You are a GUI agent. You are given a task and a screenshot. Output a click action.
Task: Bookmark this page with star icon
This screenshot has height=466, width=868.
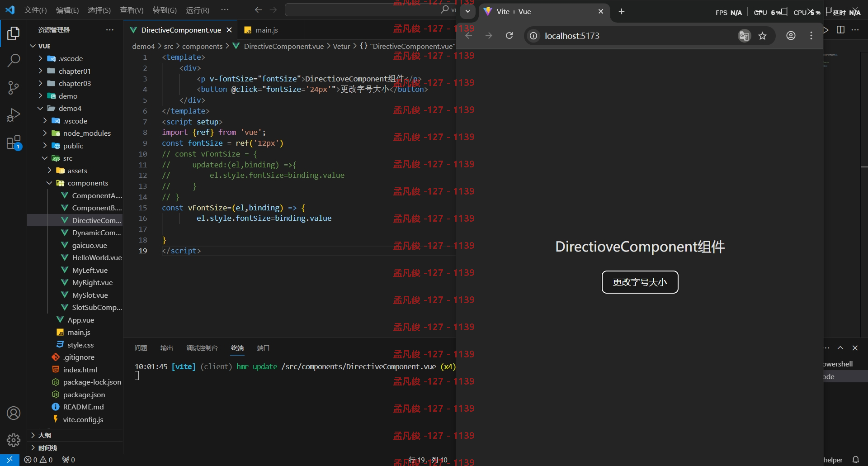point(763,36)
